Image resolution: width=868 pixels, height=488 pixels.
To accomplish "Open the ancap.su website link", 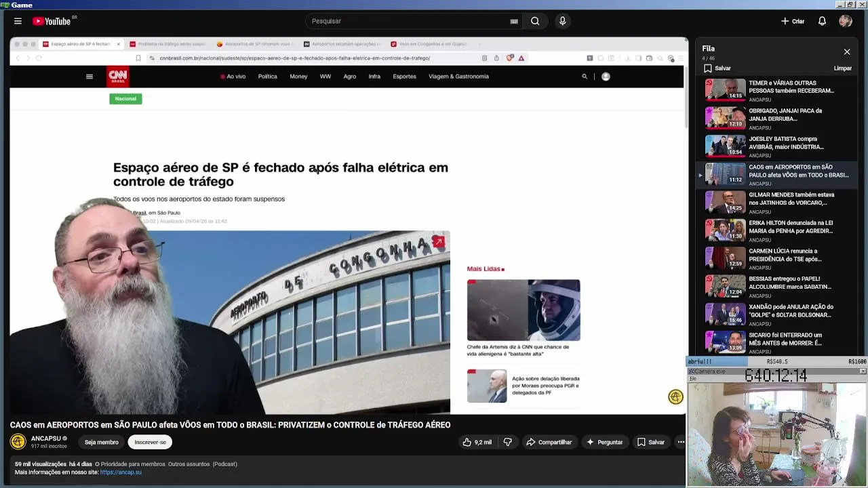I will pyautogui.click(x=121, y=472).
